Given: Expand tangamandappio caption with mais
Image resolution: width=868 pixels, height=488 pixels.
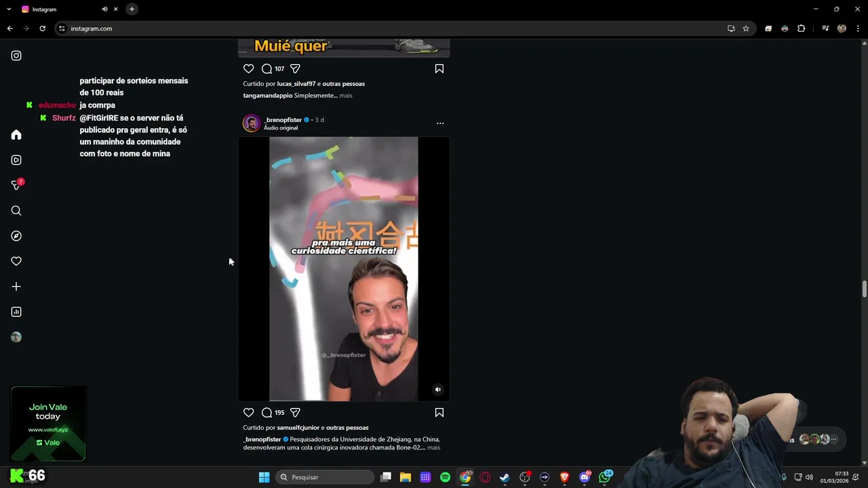Looking at the screenshot, I should [346, 96].
